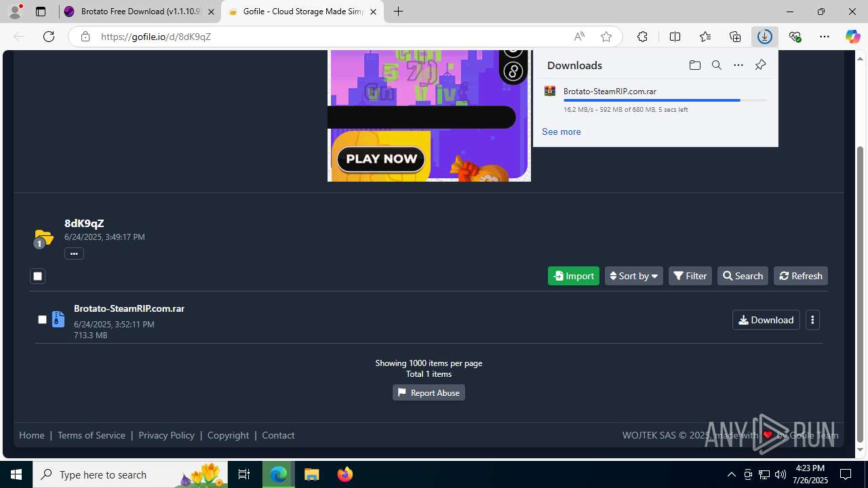
Task: Open the Windows Start menu
Action: [x=16, y=474]
